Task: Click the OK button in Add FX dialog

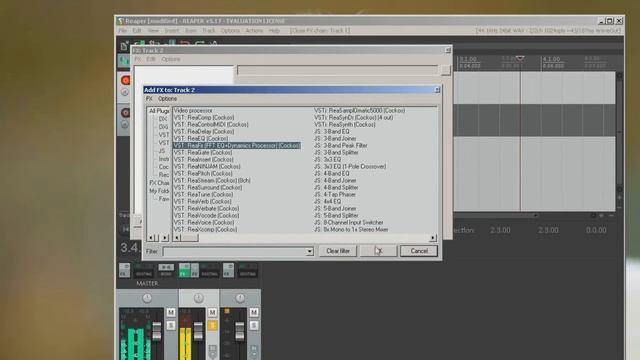Action: coord(378,251)
